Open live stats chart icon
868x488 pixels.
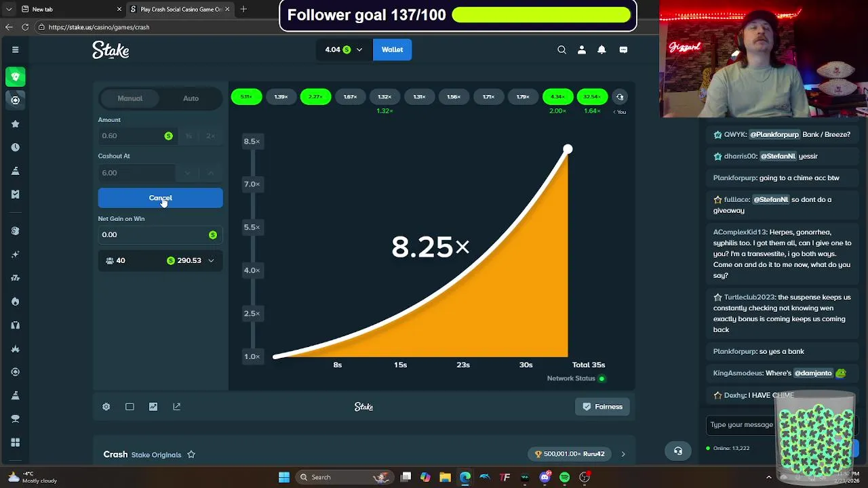(153, 407)
